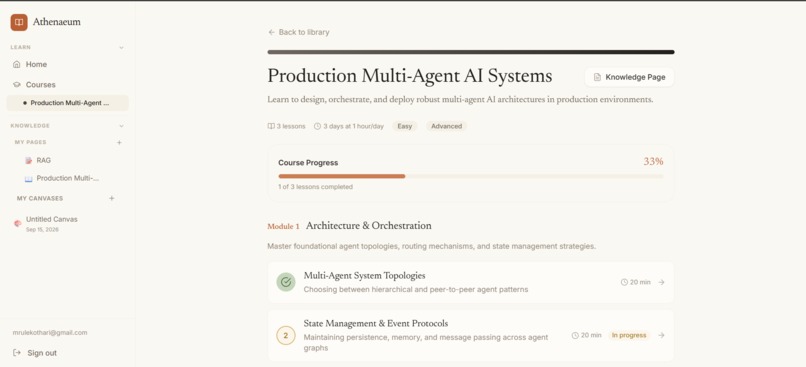The width and height of the screenshot is (806, 367).
Task: Click the Advanced level tag
Action: click(x=446, y=126)
